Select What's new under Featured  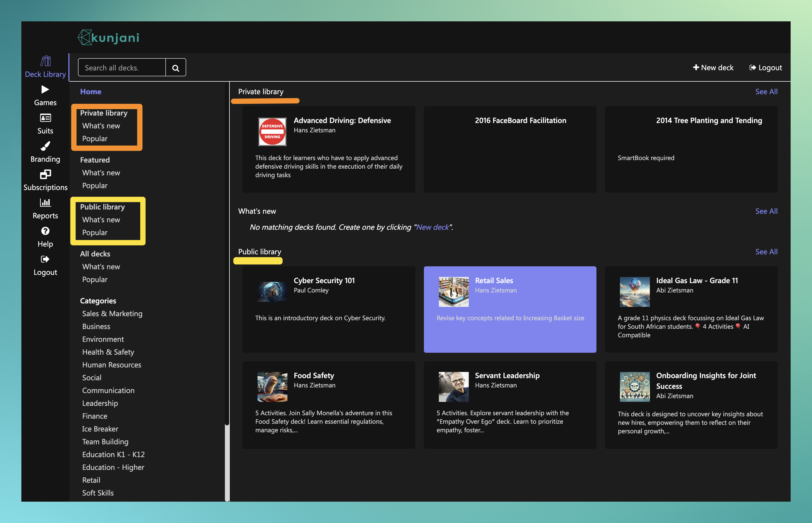(x=101, y=173)
